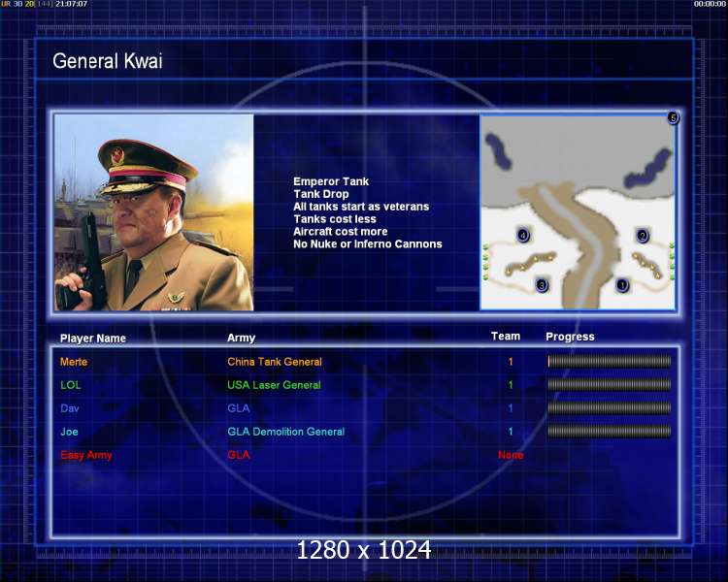Click USA Laser General army text
Image resolution: width=728 pixels, height=582 pixels.
(x=274, y=385)
